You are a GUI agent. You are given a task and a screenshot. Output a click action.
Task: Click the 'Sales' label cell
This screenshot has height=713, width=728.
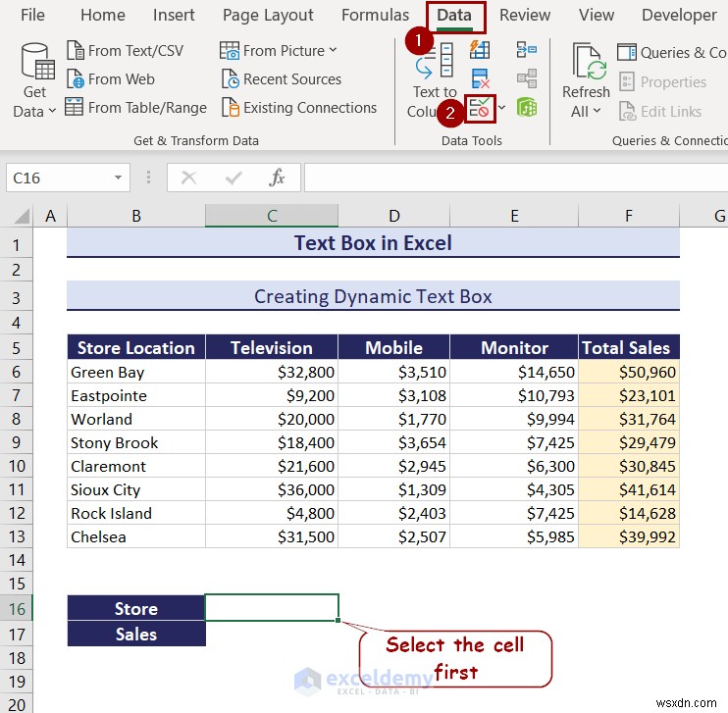pos(136,634)
